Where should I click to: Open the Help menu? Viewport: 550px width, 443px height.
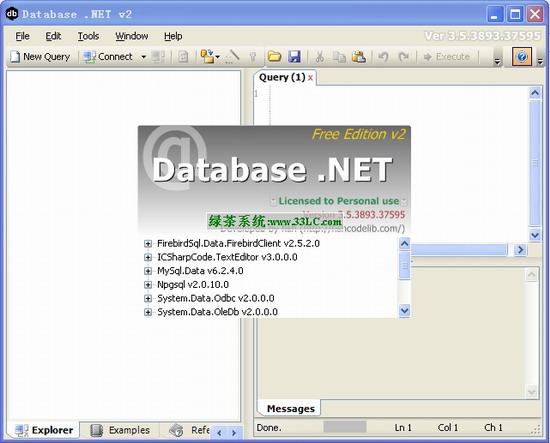pos(173,36)
